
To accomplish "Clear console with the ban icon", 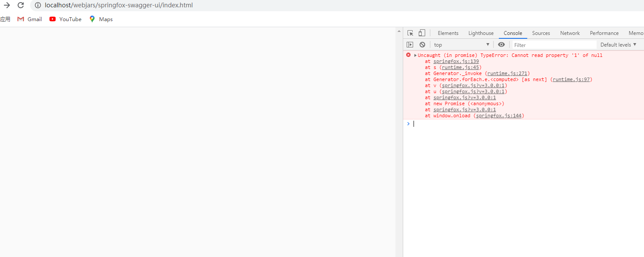I will [x=422, y=45].
